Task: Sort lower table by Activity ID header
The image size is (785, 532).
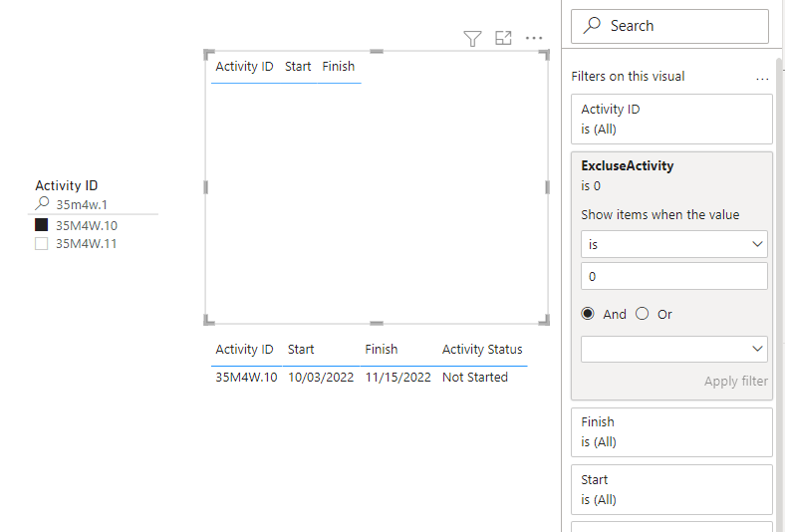Action: pos(244,350)
